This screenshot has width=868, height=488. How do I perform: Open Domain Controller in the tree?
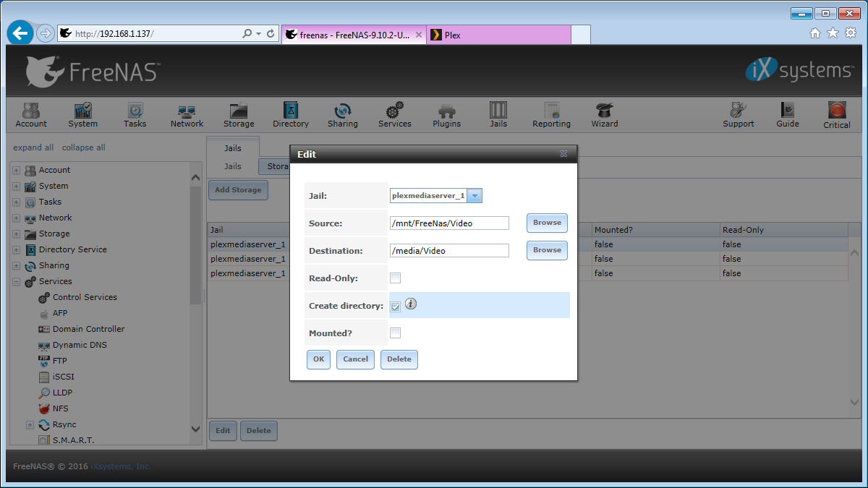tap(89, 329)
